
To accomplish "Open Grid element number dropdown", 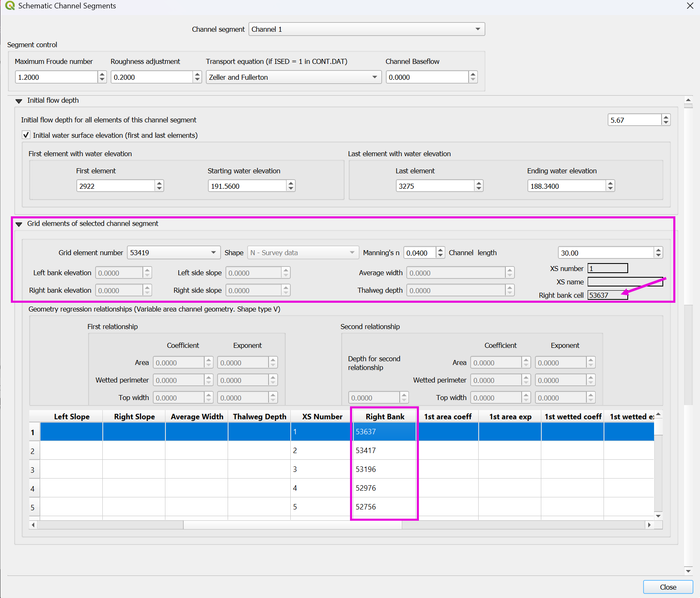I will point(213,253).
